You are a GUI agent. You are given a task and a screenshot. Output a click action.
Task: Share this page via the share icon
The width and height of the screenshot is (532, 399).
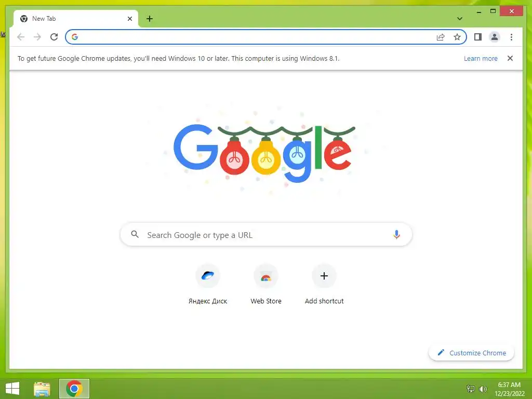[x=441, y=37]
